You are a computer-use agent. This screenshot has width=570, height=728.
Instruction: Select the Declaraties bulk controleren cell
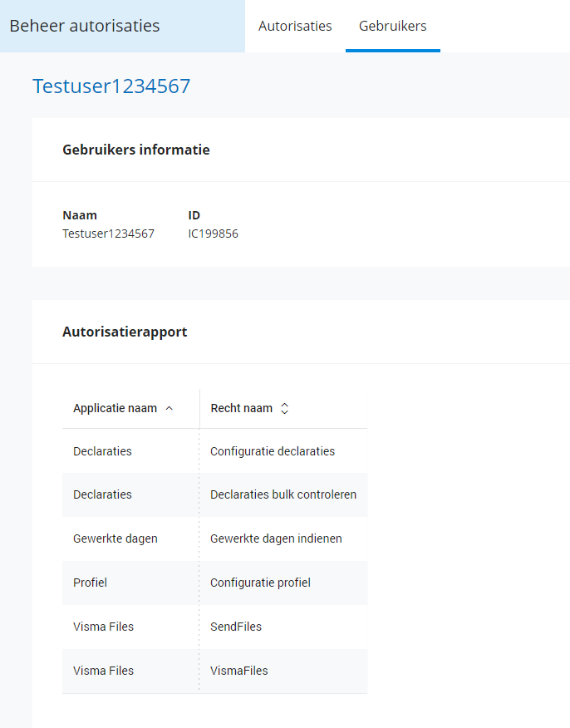(283, 494)
